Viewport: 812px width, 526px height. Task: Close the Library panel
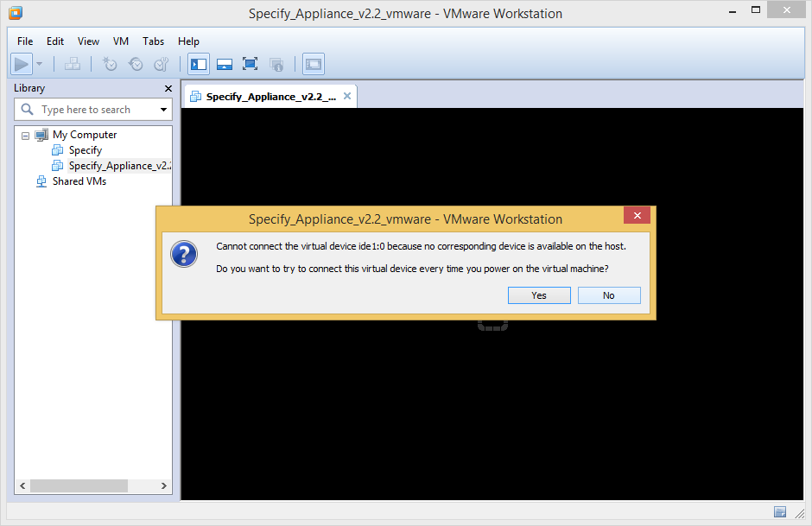(168, 88)
